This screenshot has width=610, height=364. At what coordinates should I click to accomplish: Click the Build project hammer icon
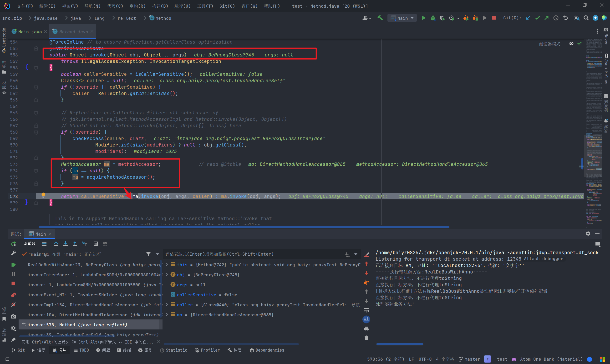380,18
